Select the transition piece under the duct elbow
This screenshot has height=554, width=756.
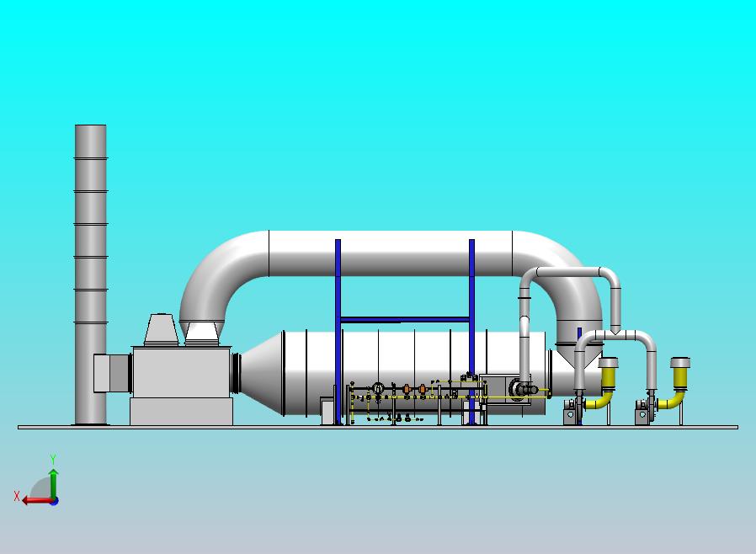coord(201,333)
